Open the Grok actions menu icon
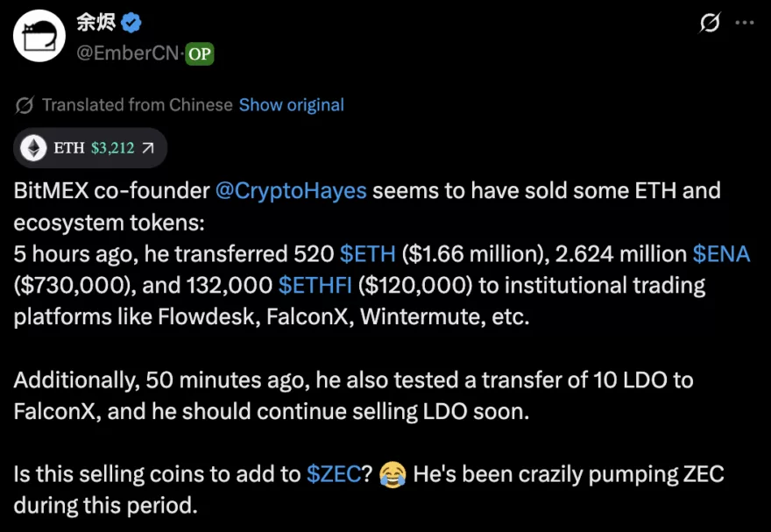The image size is (771, 532). tap(711, 21)
